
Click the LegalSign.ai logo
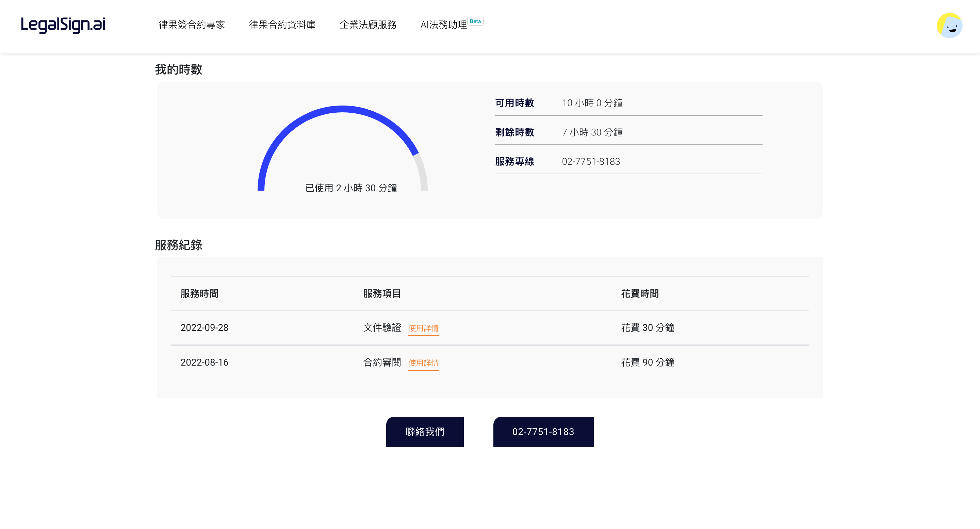[63, 25]
